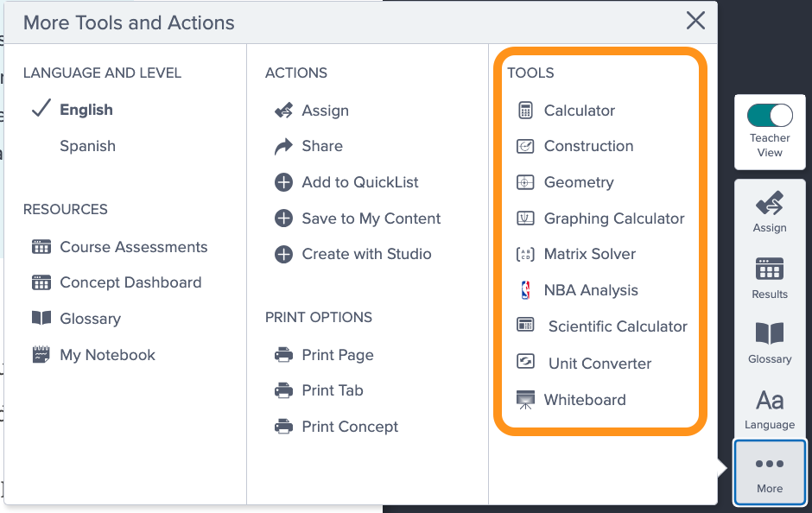The width and height of the screenshot is (812, 513).
Task: Toggle Teacher View off
Action: coord(769,114)
